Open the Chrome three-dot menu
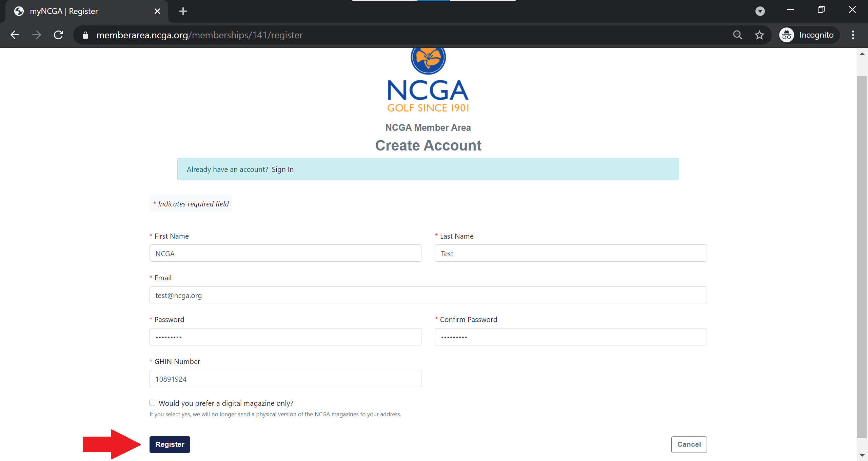 pos(853,35)
